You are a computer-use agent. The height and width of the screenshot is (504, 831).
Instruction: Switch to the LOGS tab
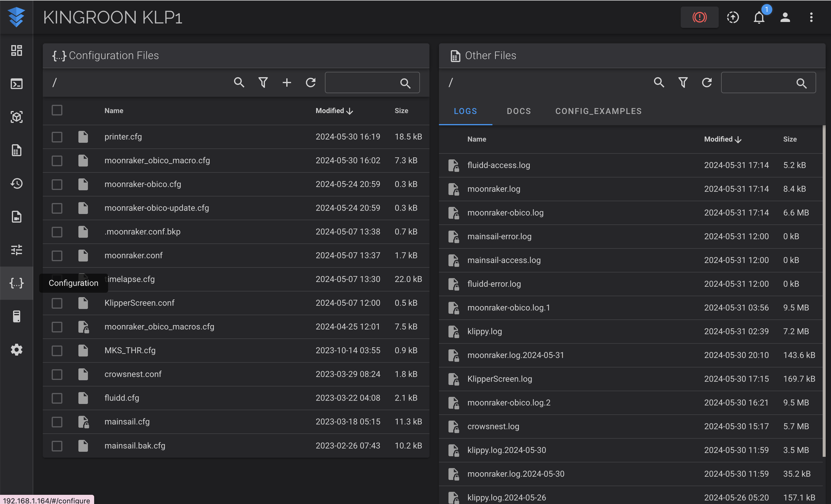coord(465,111)
